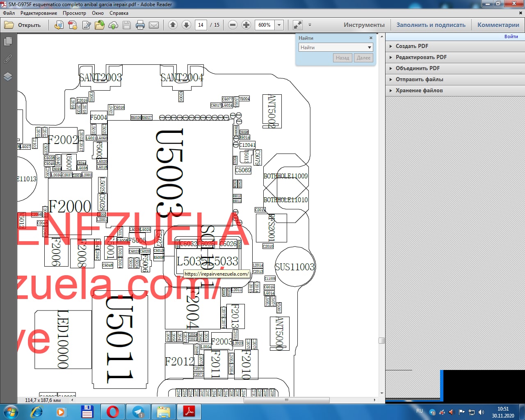This screenshot has height=420, width=525.
Task: Open the Инструменты pane tab
Action: tap(364, 25)
